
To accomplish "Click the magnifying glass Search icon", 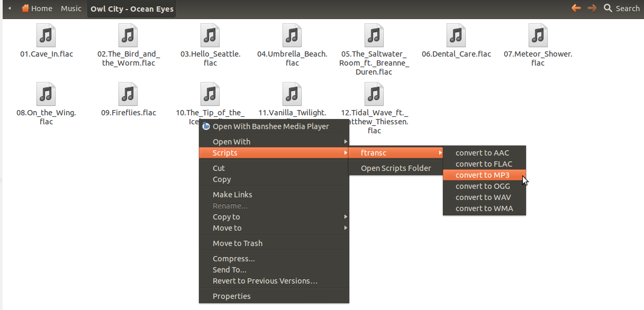I will click(608, 8).
